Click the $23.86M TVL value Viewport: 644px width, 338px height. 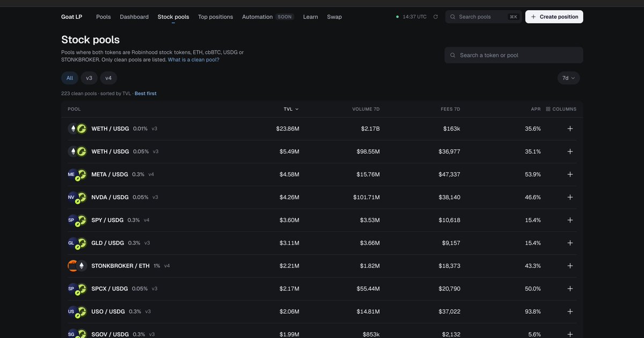pos(288,129)
